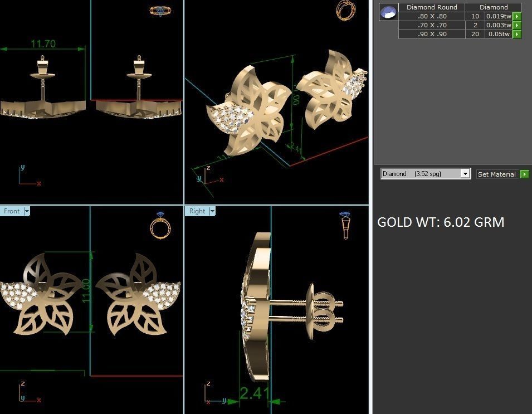Click green arrow beside 0.003tw row
Screen dimensions: 532x414
coord(516,25)
